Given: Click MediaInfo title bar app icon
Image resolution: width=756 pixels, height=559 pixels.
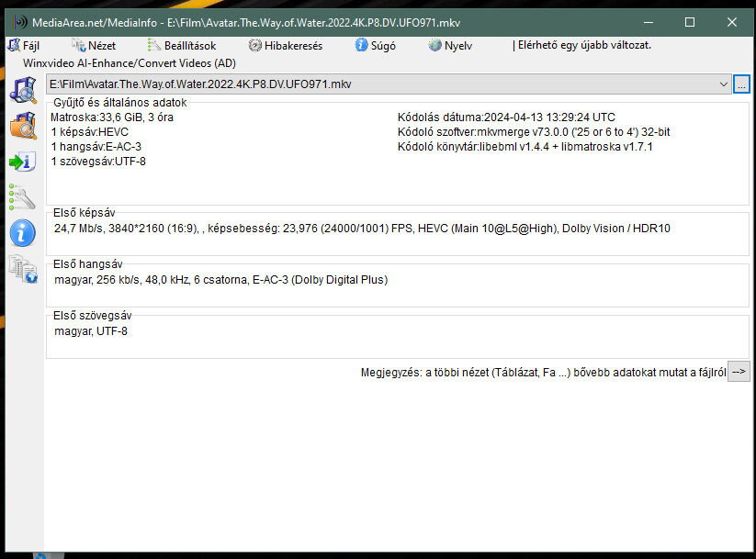Looking at the screenshot, I should coord(20,22).
